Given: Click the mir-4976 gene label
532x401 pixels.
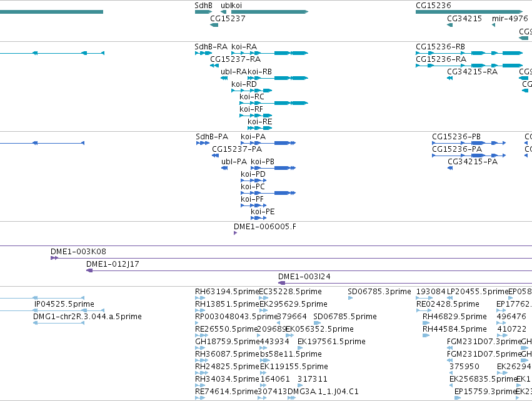Looking at the screenshot, I should tap(510, 19).
